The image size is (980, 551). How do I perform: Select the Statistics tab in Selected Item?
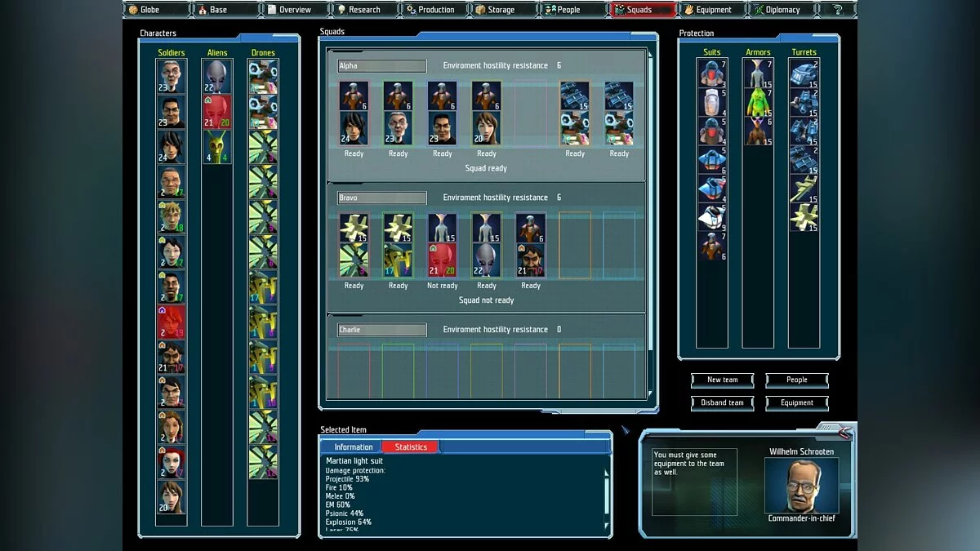tap(410, 447)
